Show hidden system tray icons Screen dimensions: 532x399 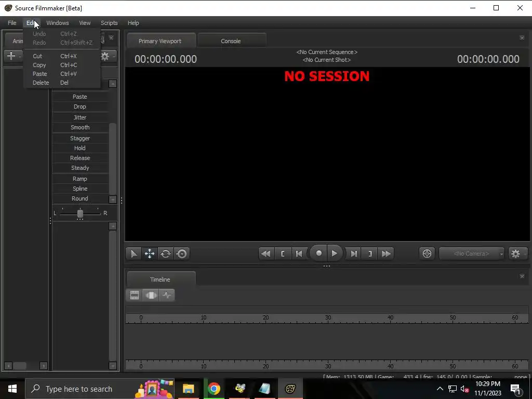440,389
